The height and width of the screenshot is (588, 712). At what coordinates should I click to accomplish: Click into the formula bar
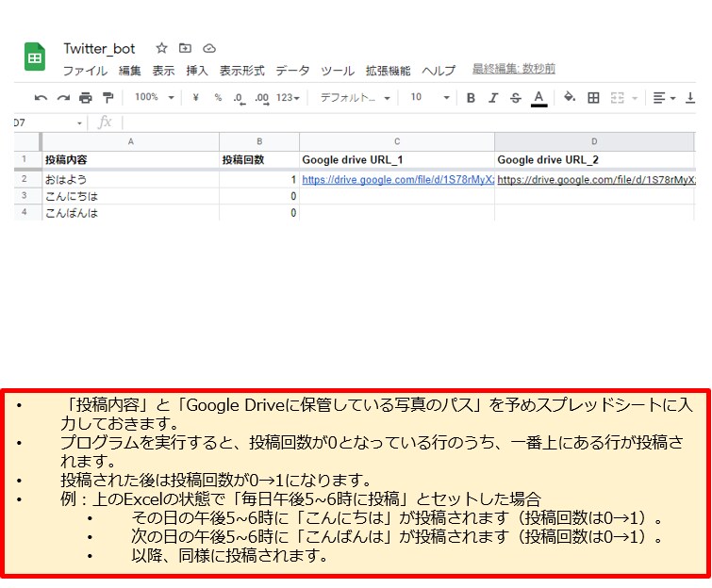[x=408, y=122]
